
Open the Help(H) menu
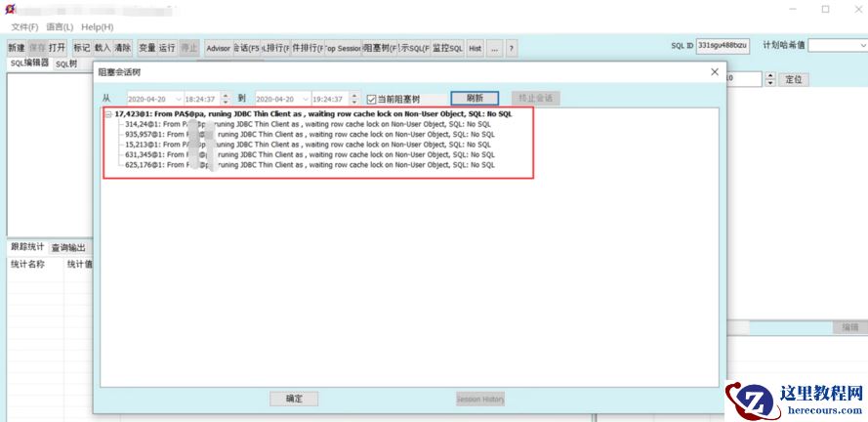98,26
